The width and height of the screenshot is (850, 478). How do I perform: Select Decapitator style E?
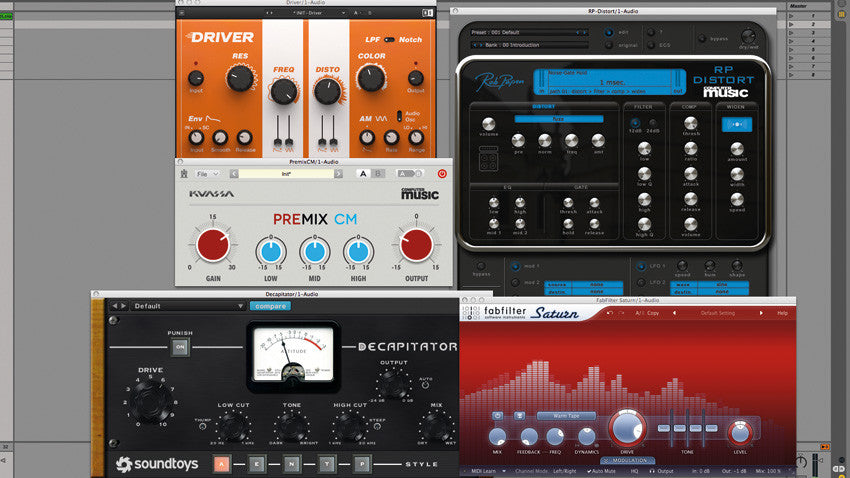(257, 463)
